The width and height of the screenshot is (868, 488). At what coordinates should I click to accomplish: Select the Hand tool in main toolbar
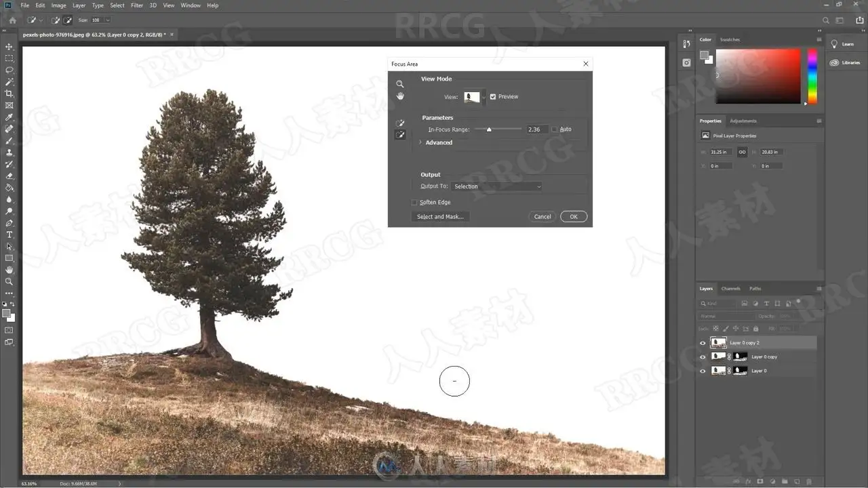(9, 270)
